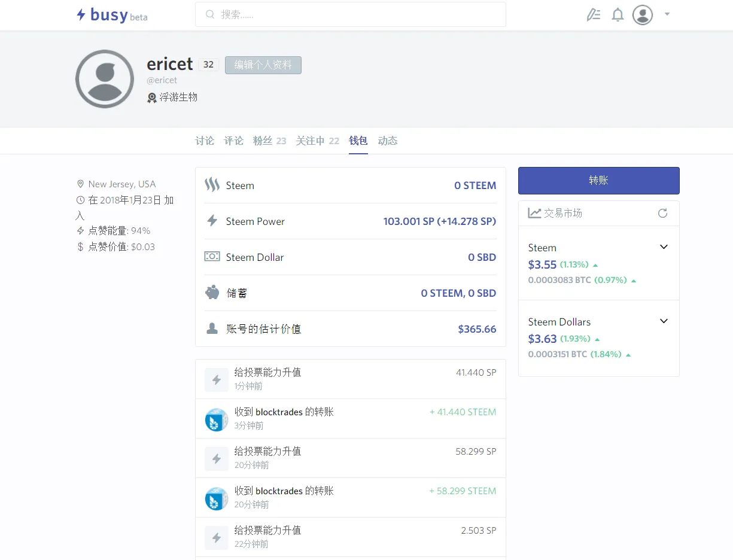Click the Steem Dollar banknote icon

point(212,257)
